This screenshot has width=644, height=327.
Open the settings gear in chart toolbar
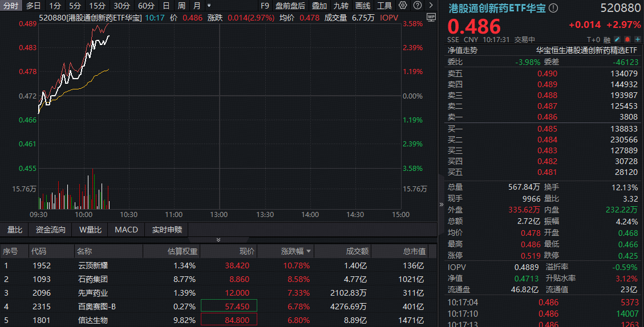403,6
